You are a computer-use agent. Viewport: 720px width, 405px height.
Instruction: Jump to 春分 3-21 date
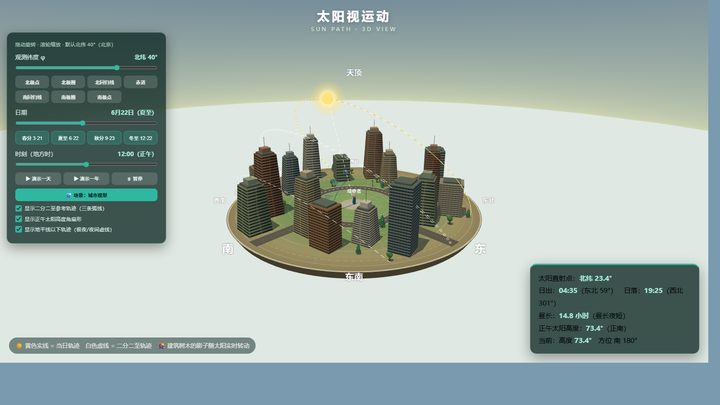(32, 138)
